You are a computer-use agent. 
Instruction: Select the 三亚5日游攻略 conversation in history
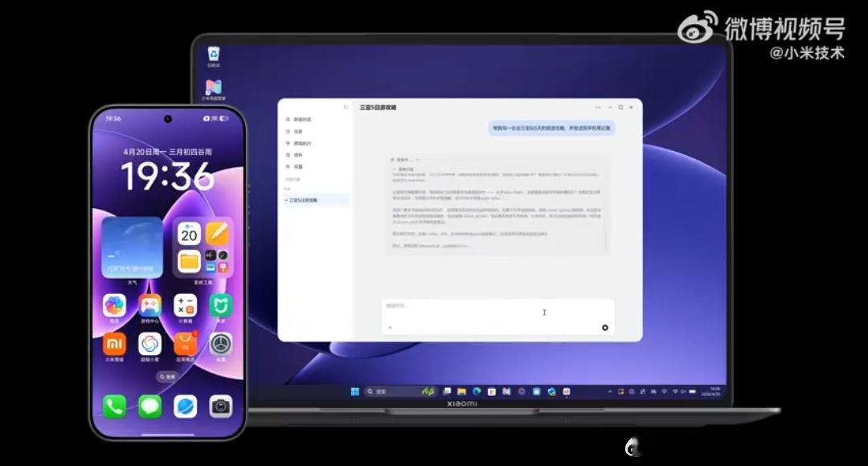(316, 200)
